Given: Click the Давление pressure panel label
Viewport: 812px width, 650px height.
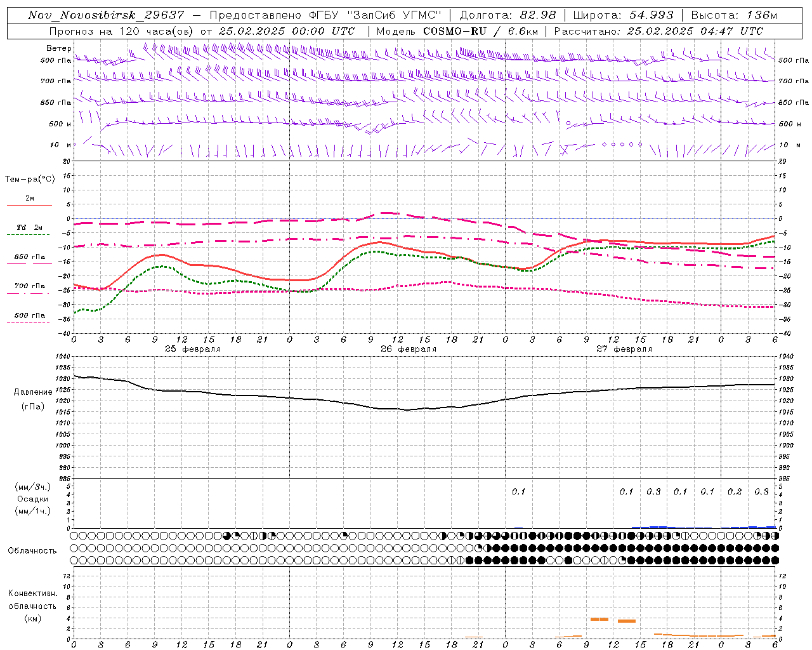Looking at the screenshot, I should [33, 392].
